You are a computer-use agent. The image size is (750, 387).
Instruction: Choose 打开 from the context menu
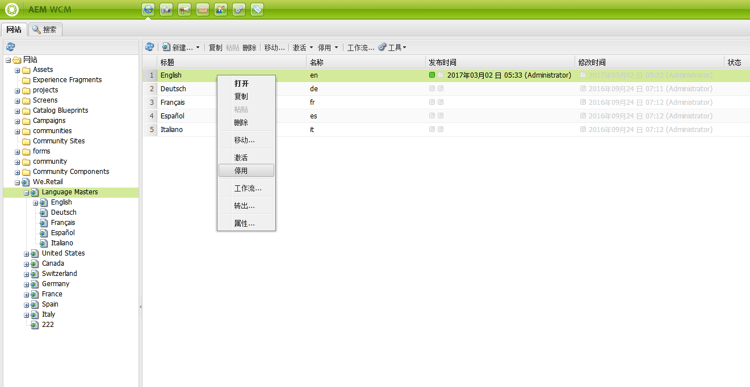246,83
